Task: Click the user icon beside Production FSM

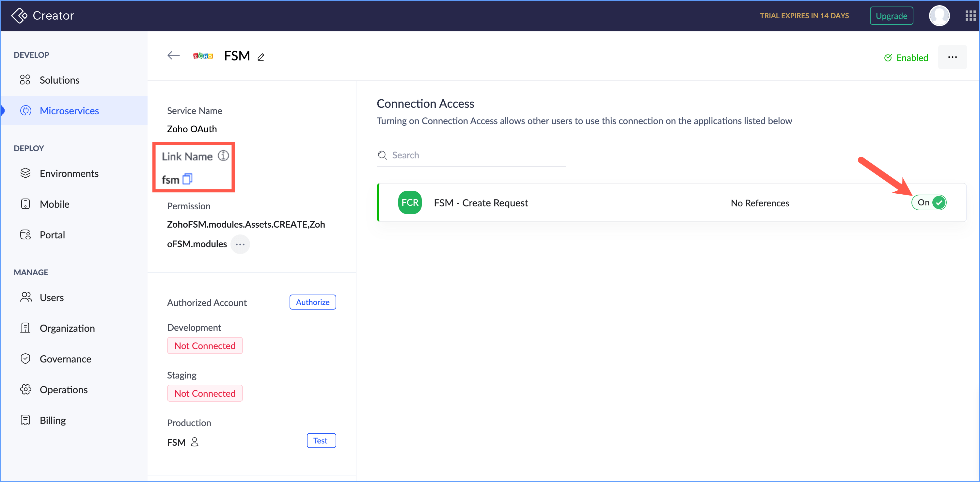Action: click(195, 442)
